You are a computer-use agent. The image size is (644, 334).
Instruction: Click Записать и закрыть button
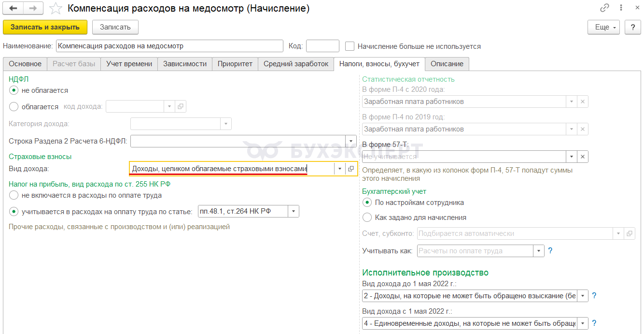click(x=45, y=27)
